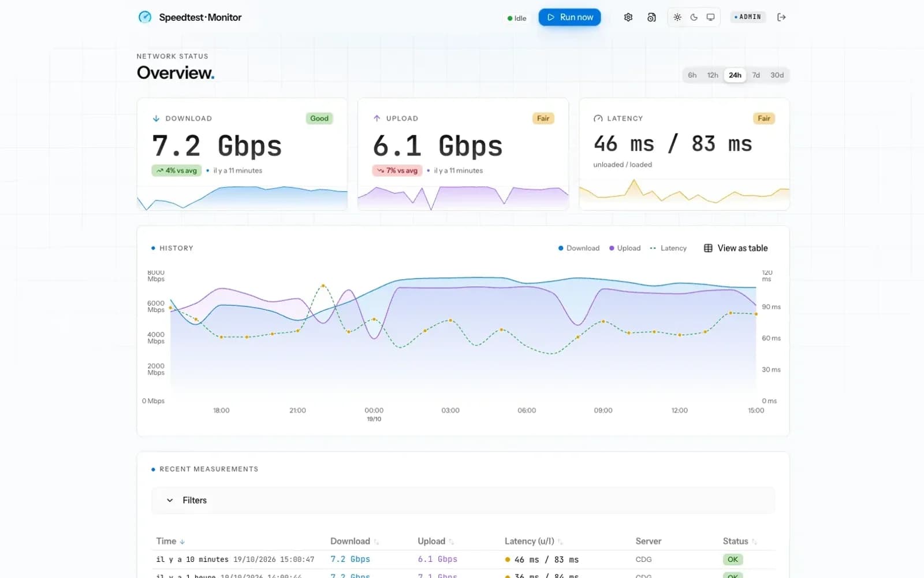The image size is (924, 578).
Task: Sort table by Status column
Action: point(740,541)
